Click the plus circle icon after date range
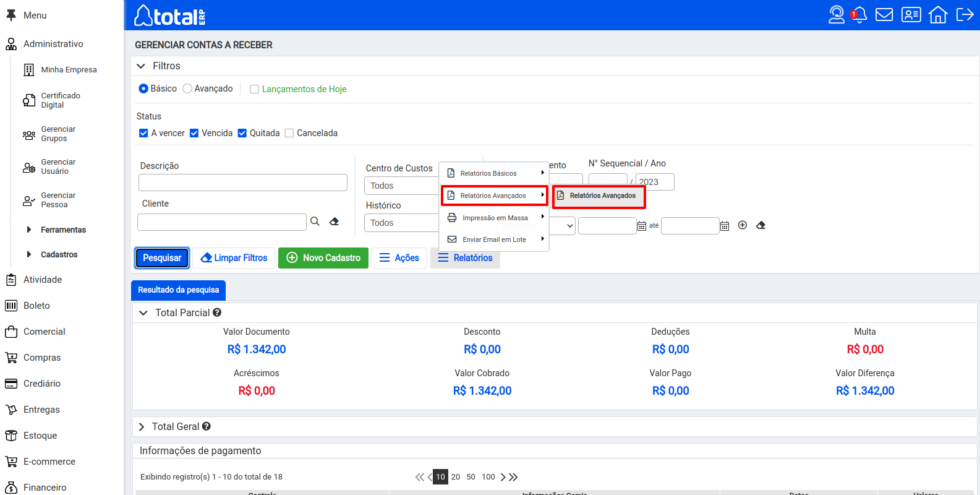 pyautogui.click(x=743, y=225)
